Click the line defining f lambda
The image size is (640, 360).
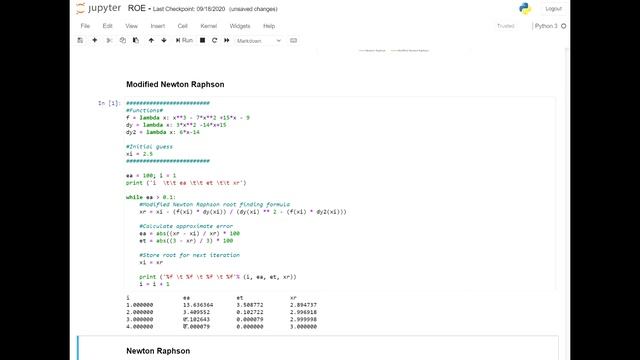[188, 118]
